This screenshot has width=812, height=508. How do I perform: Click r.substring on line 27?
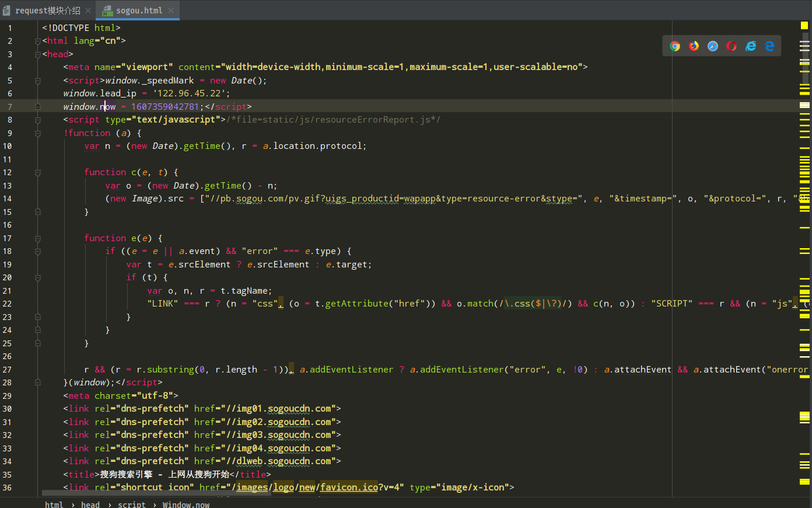(165, 370)
